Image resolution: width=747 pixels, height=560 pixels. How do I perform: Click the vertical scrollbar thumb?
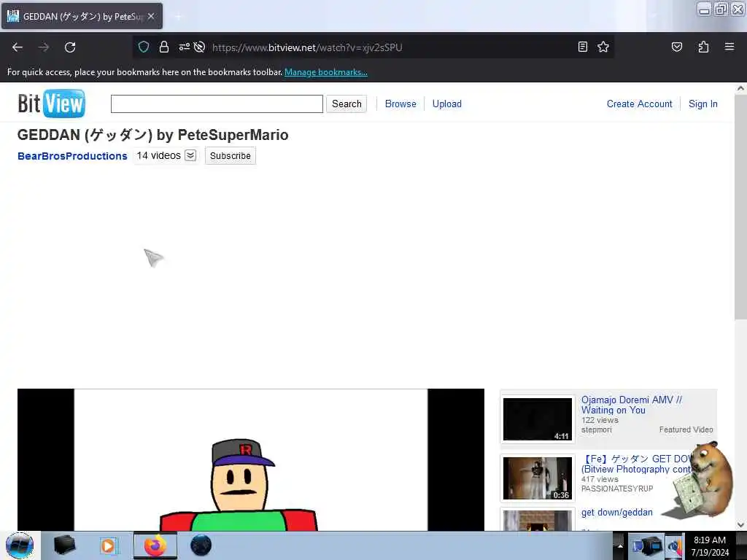[x=740, y=206]
